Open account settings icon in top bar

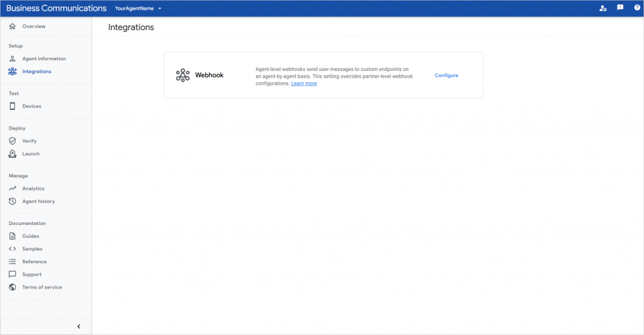tap(603, 8)
